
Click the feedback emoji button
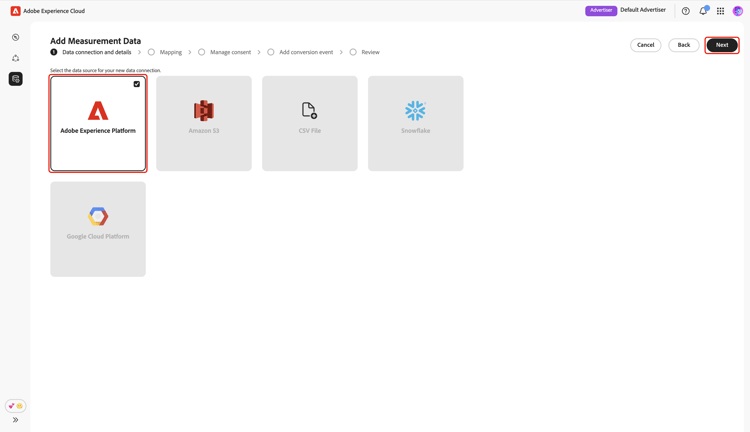click(16, 406)
